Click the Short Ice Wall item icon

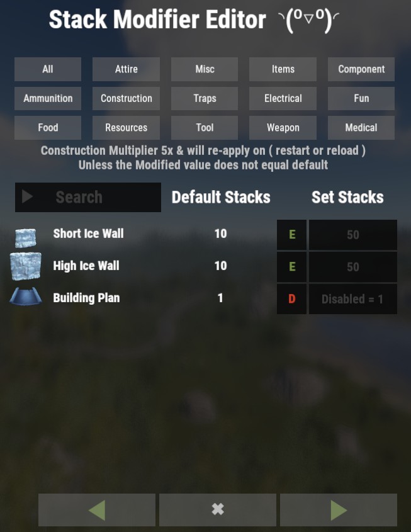pos(26,237)
